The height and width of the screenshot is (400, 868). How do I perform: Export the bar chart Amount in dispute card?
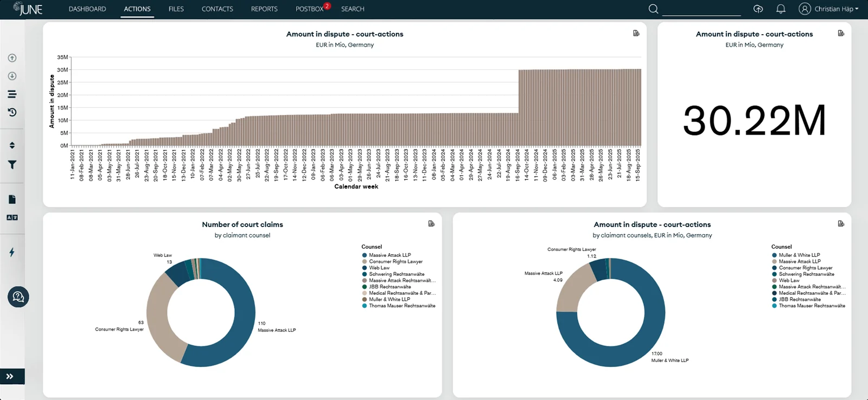(636, 34)
